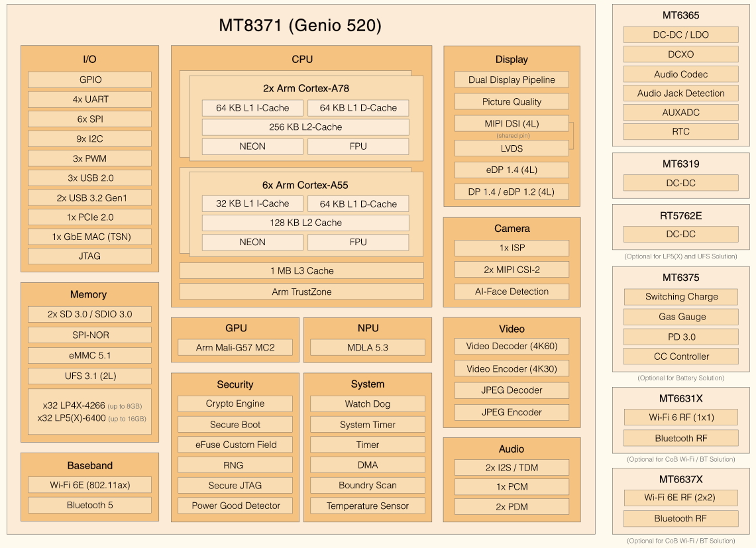The height and width of the screenshot is (548, 756).
Task: Click the Wi-Fi 6 RF (1x1) block
Action: [681, 417]
